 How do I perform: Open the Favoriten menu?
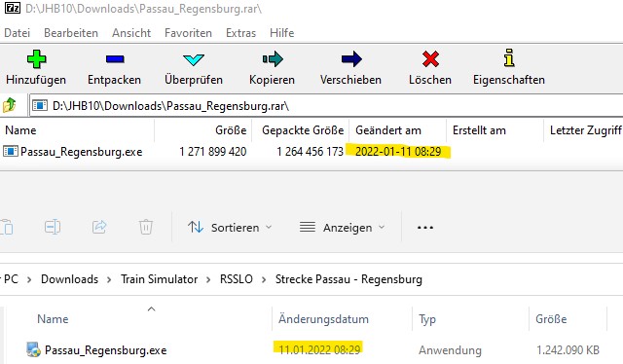[x=188, y=33]
